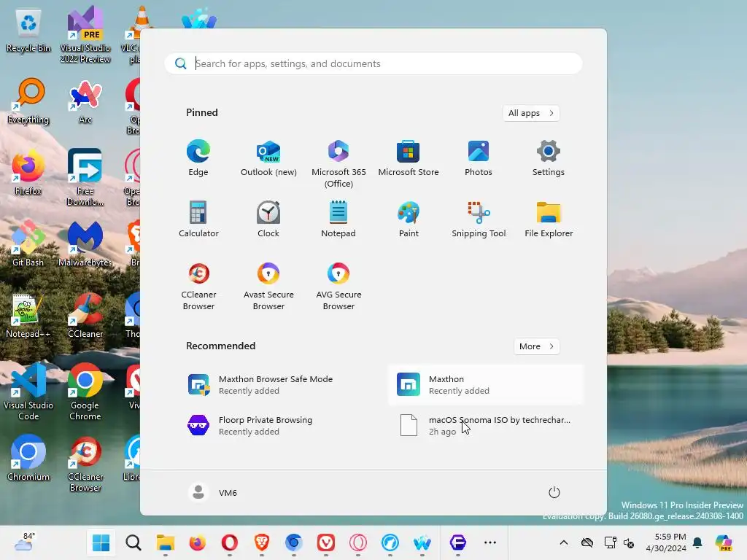The width and height of the screenshot is (747, 560).
Task: Open Settings from pinned apps
Action: click(x=549, y=158)
